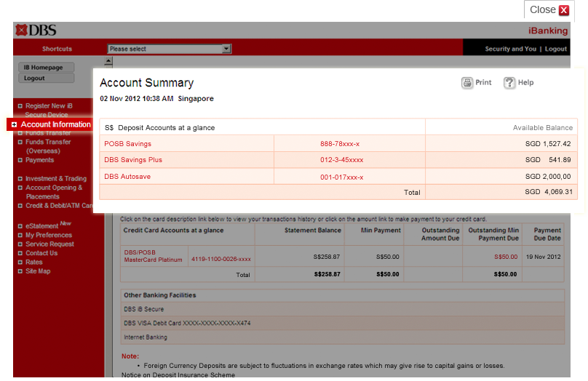The image size is (588, 381).
Task: Click Other Banking Facilities heading
Action: [x=160, y=295]
